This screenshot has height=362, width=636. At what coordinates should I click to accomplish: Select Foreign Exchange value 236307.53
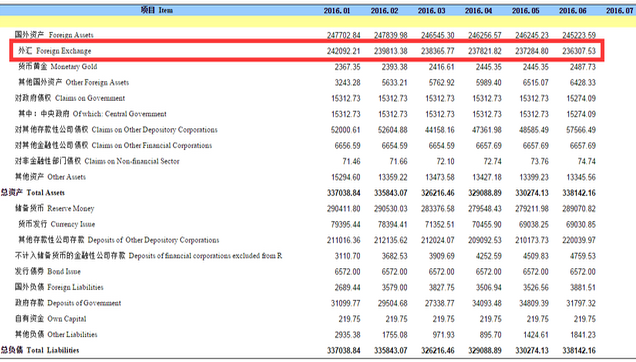pyautogui.click(x=578, y=51)
